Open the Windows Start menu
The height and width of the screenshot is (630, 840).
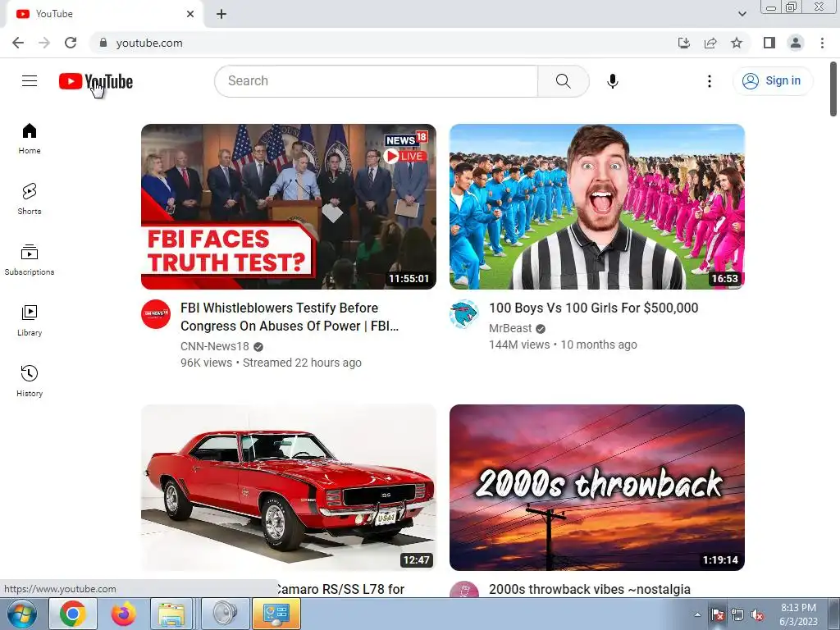(x=21, y=614)
